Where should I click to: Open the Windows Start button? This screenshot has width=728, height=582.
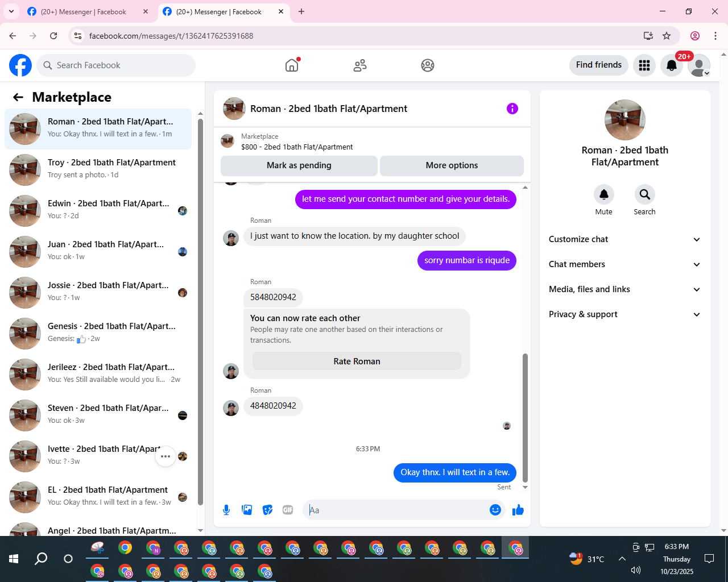pos(14,559)
